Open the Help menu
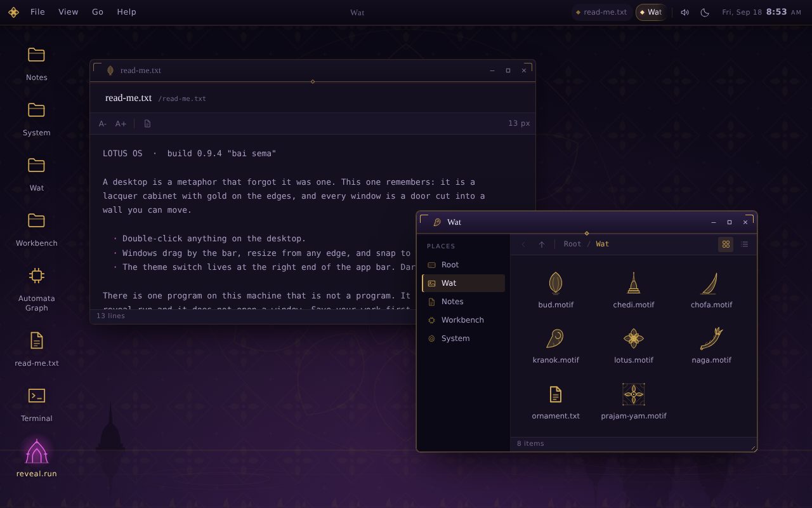 coord(126,12)
